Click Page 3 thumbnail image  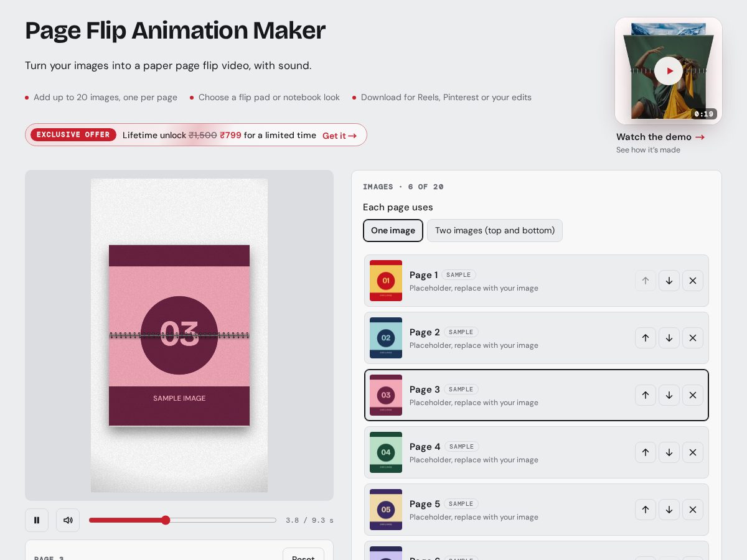[x=386, y=395]
